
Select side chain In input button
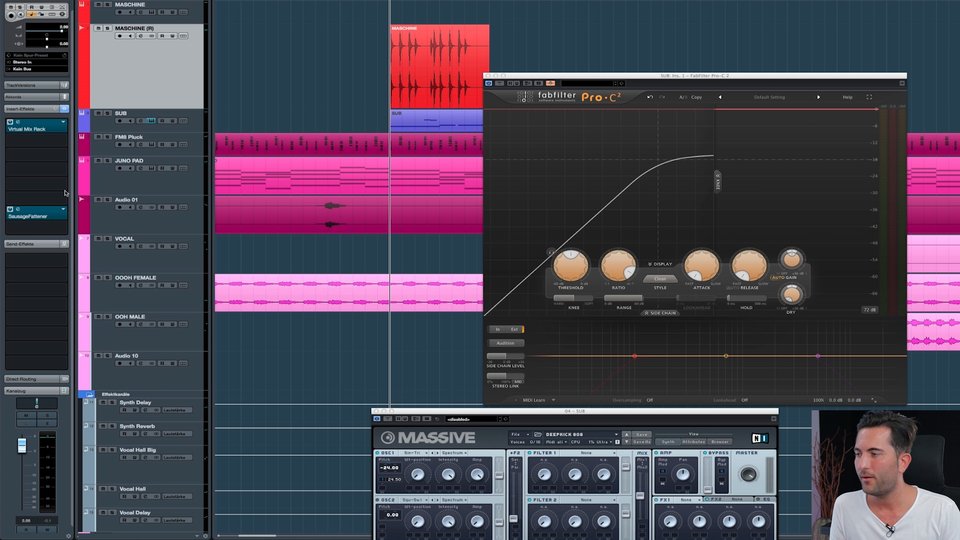click(x=498, y=329)
